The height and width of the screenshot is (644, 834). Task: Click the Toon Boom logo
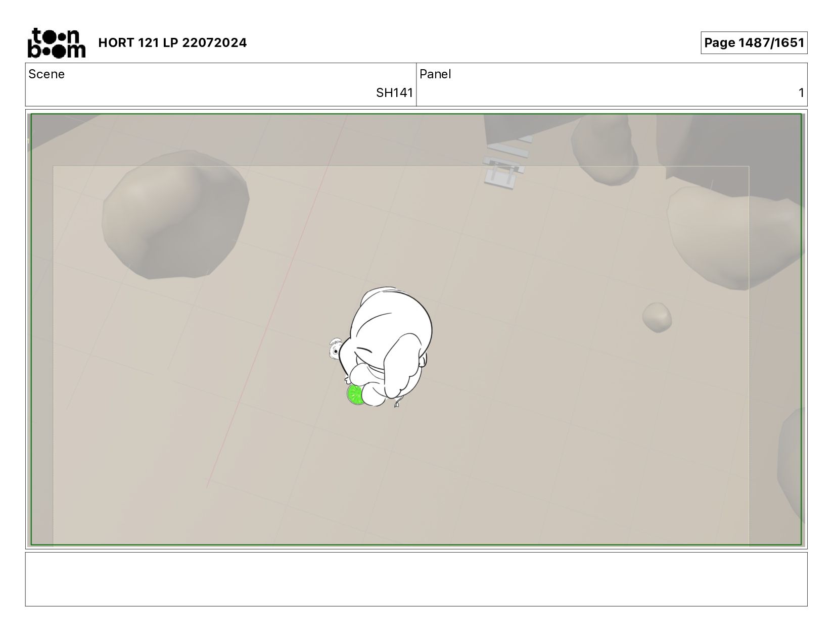[56, 43]
